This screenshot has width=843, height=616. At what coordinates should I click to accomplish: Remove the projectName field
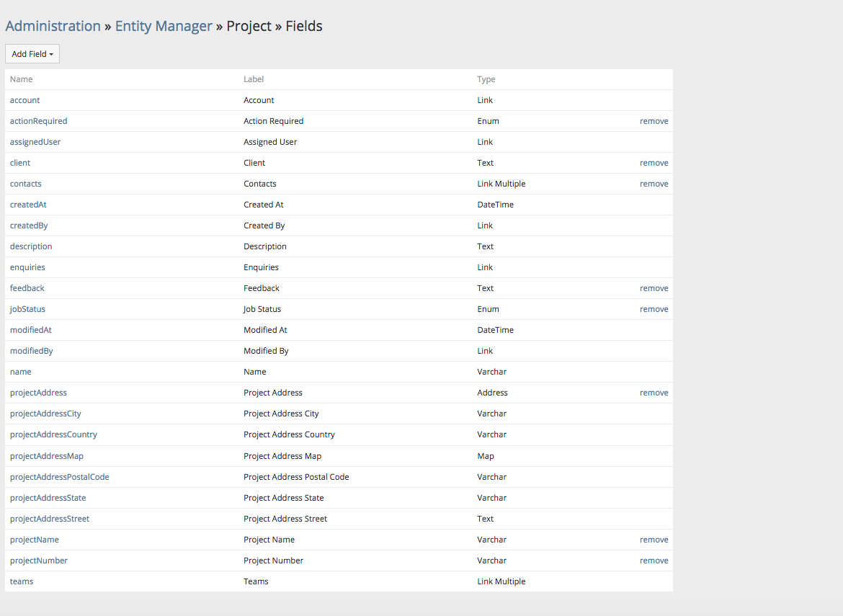pos(654,540)
